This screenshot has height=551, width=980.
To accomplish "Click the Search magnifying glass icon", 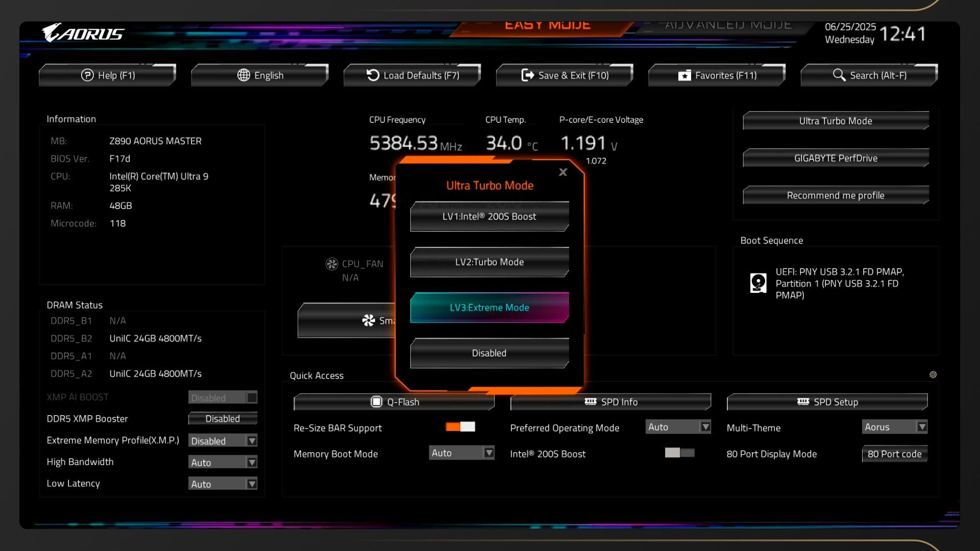I will click(839, 75).
